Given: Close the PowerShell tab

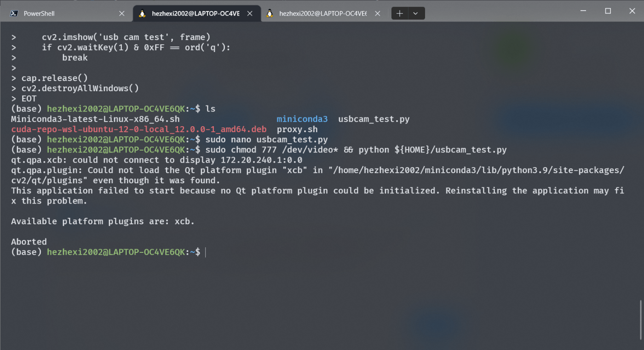Looking at the screenshot, I should point(122,13).
